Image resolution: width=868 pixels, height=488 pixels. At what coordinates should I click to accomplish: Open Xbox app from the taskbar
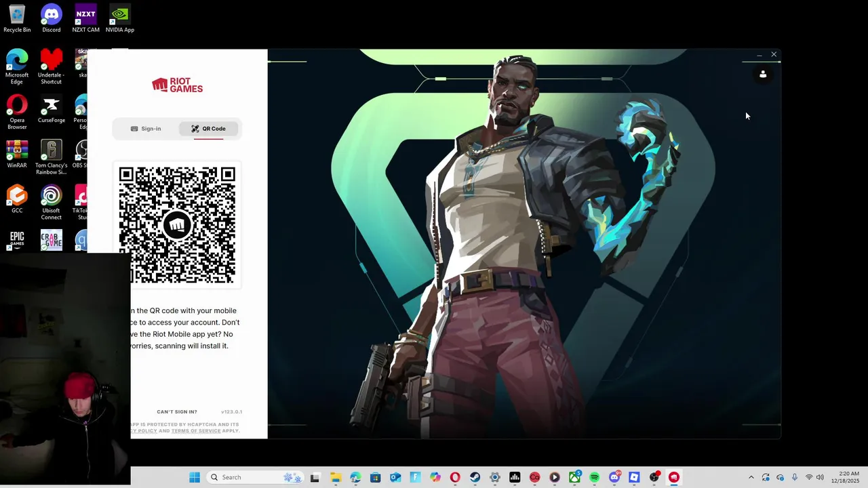pyautogui.click(x=574, y=477)
